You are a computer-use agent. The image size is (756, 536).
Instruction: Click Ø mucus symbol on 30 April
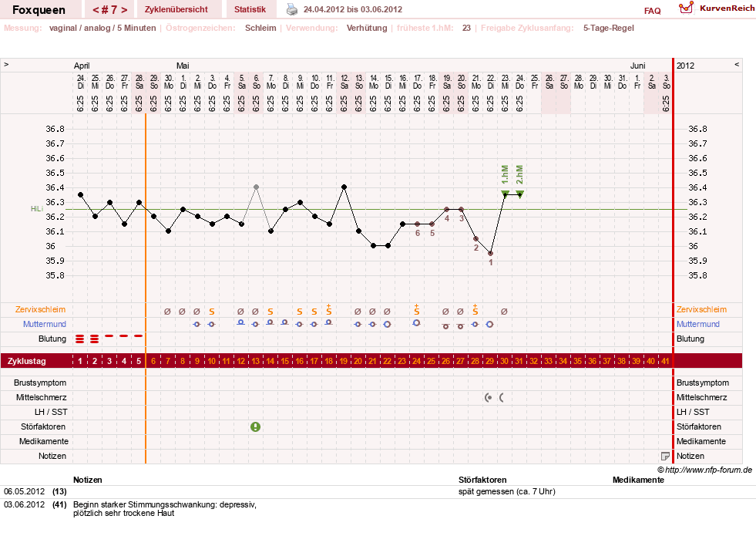167,312
